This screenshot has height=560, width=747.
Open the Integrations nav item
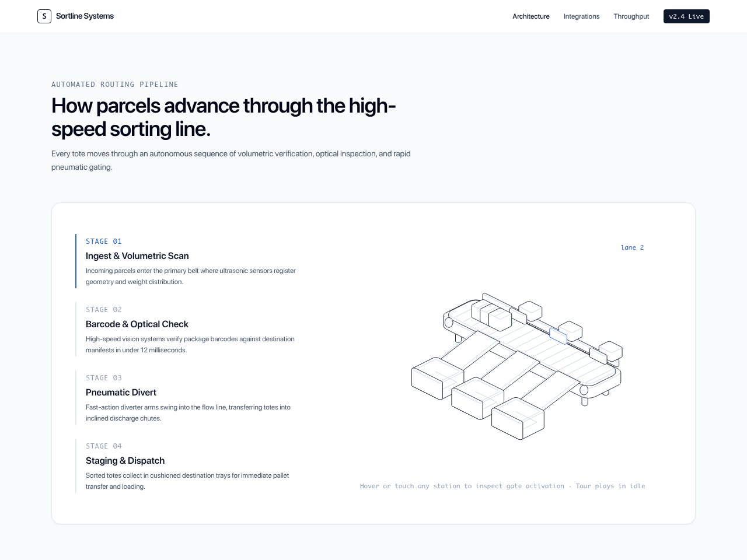(581, 16)
